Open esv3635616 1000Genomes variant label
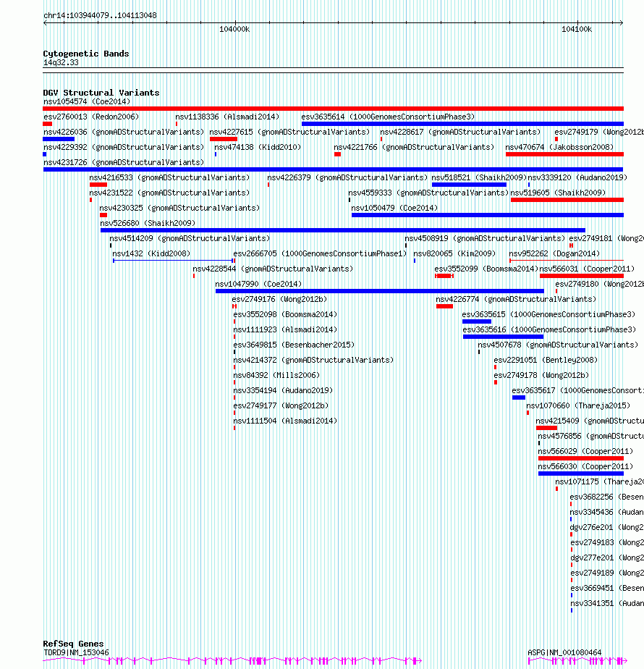644x669 pixels. click(x=549, y=330)
